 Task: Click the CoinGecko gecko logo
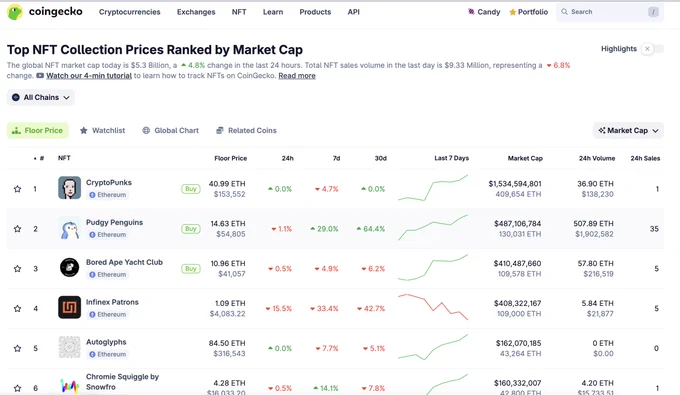15,12
